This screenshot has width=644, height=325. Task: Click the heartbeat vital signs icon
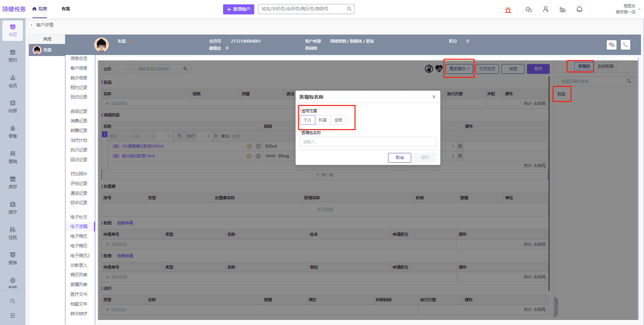coord(439,69)
